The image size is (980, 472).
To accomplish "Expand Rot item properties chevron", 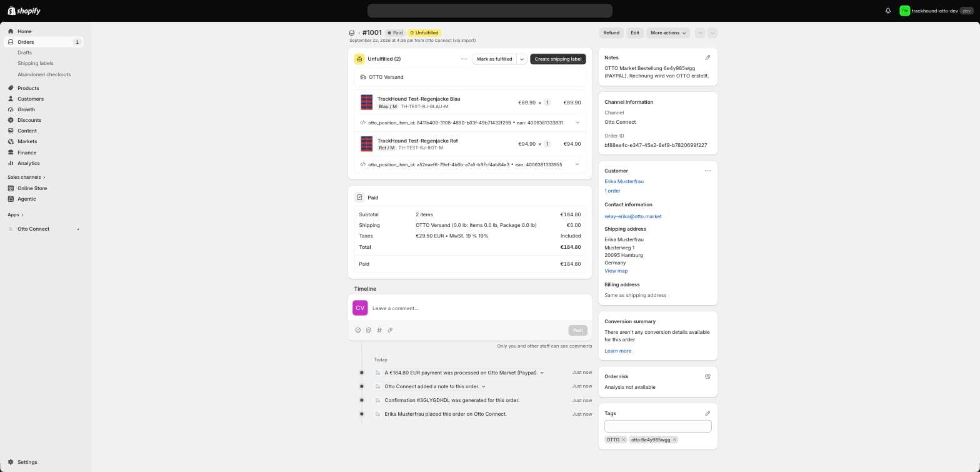I will pos(577,164).
